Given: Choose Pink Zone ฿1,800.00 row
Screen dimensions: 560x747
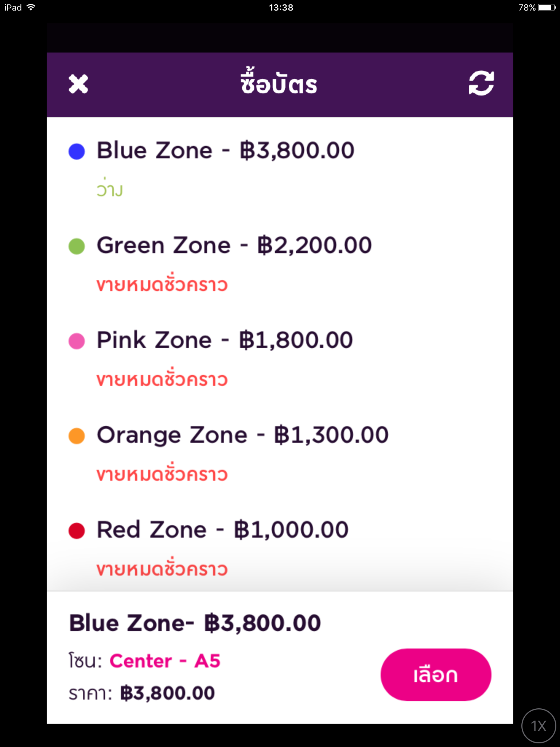Looking at the screenshot, I should (x=280, y=358).
